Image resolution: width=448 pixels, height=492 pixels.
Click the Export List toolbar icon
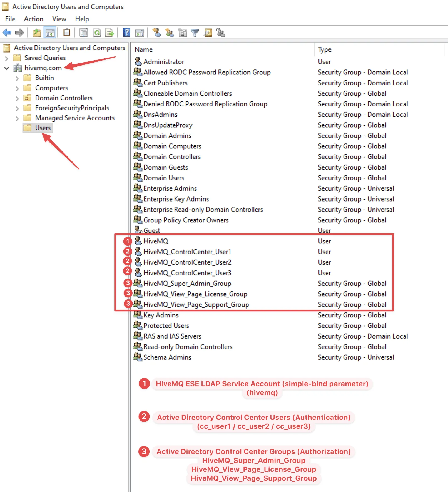[110, 33]
